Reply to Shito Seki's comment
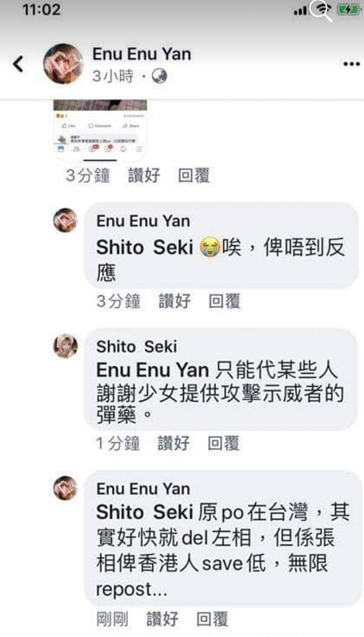 coord(223,443)
